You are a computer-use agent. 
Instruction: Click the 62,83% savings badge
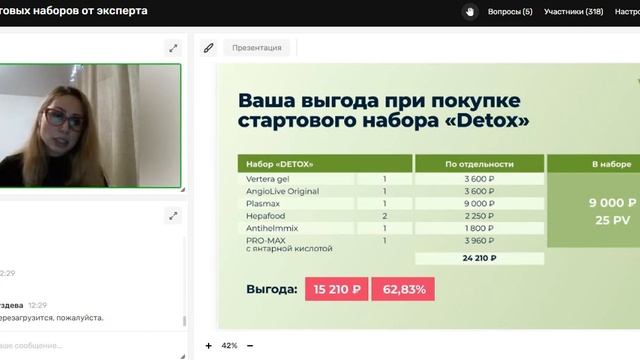pos(403,289)
